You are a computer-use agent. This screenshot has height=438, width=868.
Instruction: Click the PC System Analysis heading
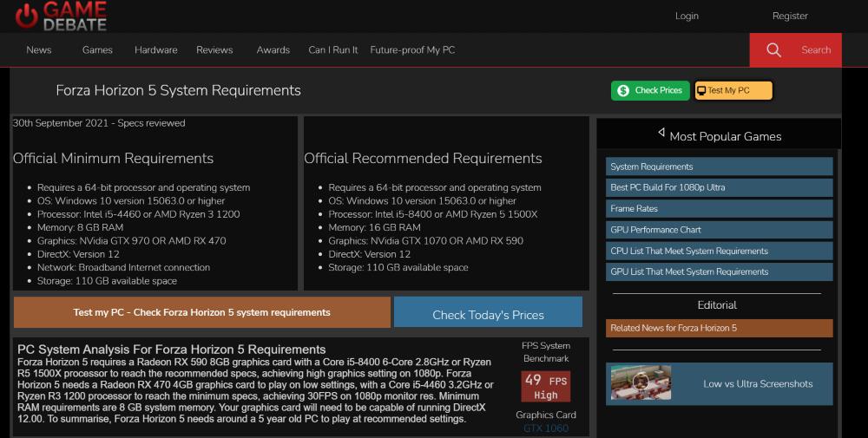172,350
